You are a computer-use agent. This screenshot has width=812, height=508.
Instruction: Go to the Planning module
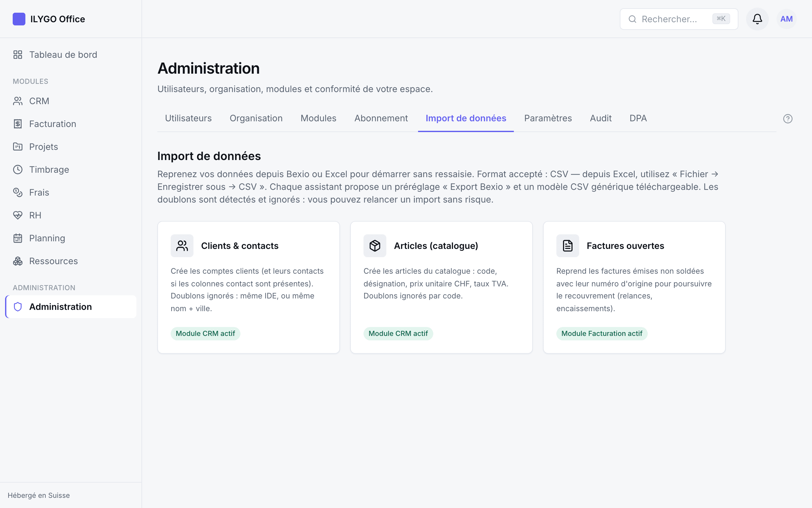click(71, 238)
